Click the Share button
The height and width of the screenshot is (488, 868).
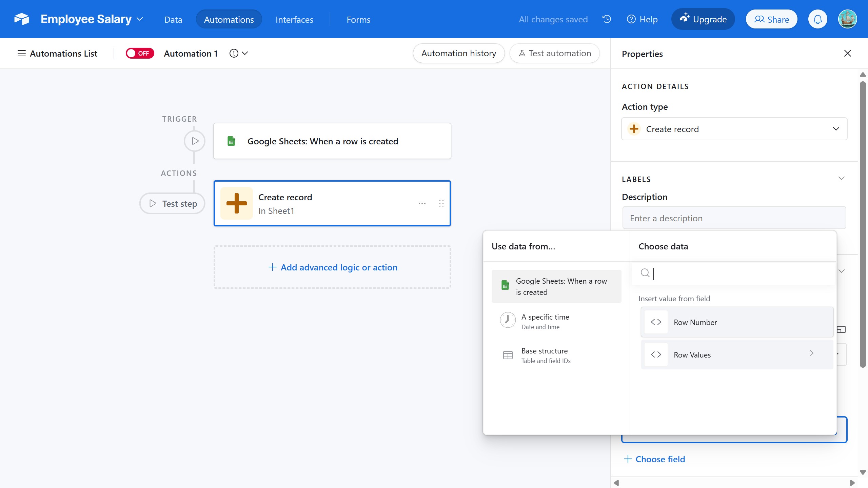pyautogui.click(x=772, y=19)
